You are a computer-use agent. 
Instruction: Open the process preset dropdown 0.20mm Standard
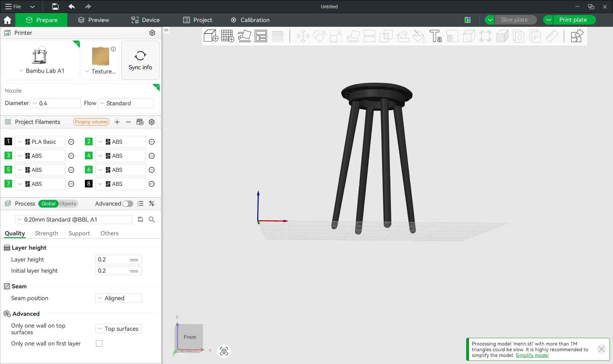(x=73, y=220)
